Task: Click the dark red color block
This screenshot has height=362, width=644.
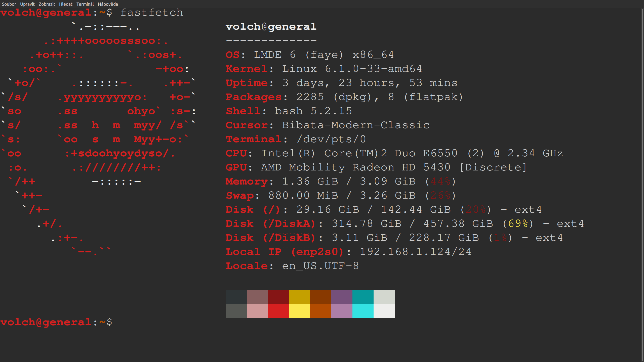Action: (x=278, y=297)
